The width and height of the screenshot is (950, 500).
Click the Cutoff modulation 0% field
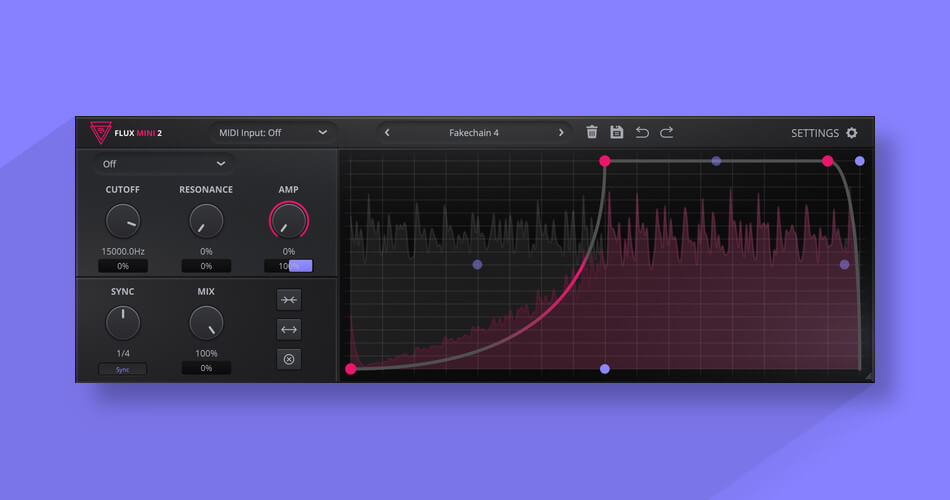pyautogui.click(x=123, y=266)
